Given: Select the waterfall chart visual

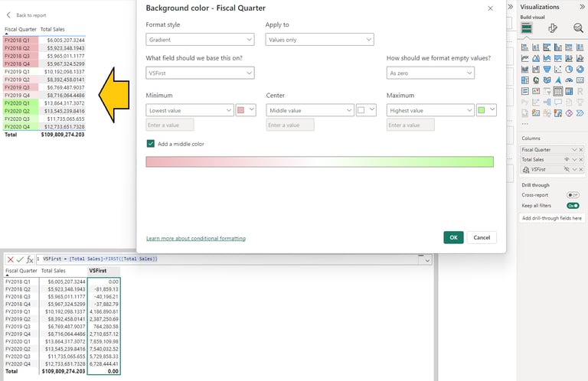Looking at the screenshot, I should [536, 70].
